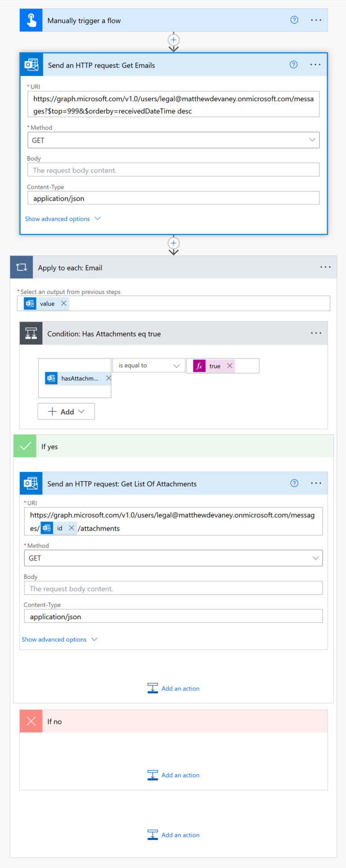Image resolution: width=346 pixels, height=868 pixels.
Task: Click Add an action in the If no branch
Action: pos(180,775)
